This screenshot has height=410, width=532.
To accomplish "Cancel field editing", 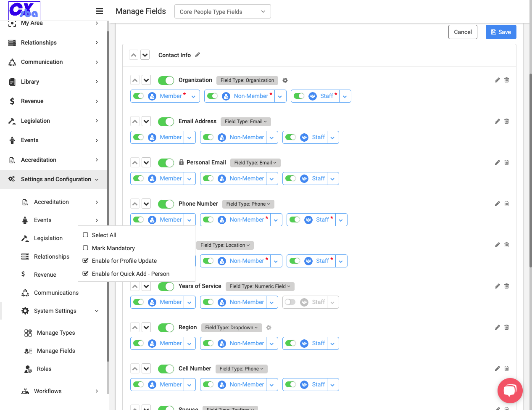I will pos(463,32).
